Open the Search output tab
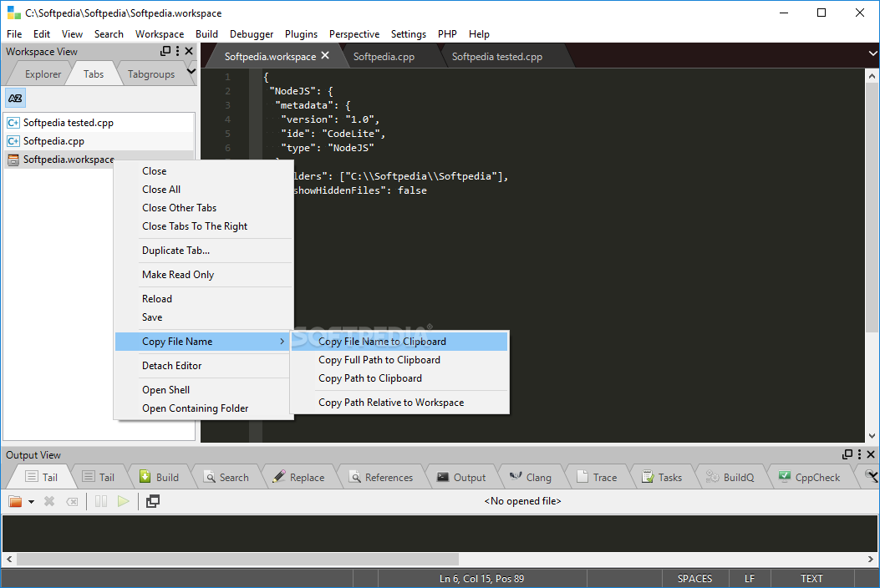This screenshot has width=880, height=588. (226, 478)
